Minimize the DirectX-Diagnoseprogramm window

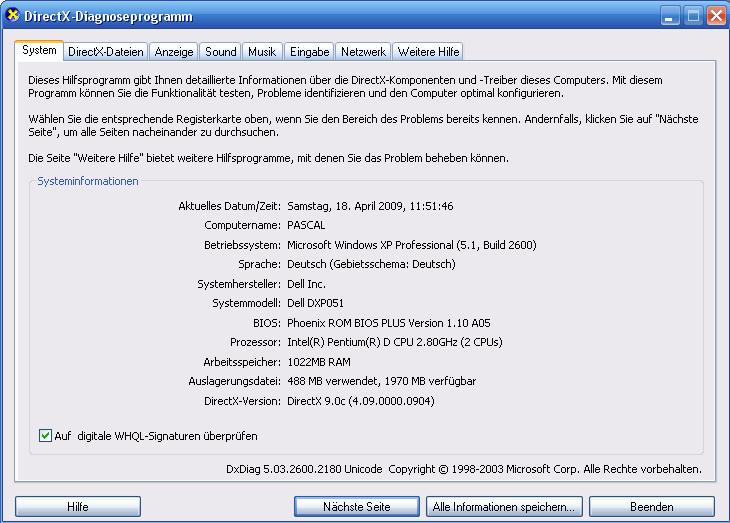click(670, 16)
